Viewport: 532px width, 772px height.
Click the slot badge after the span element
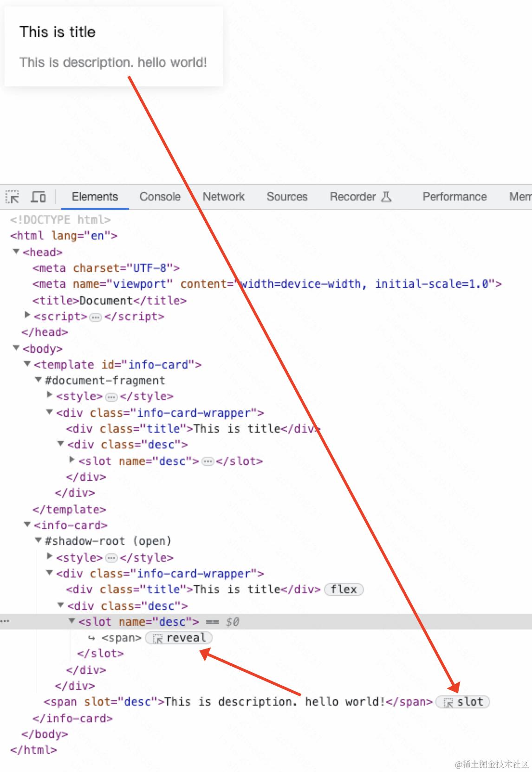pyautogui.click(x=463, y=702)
